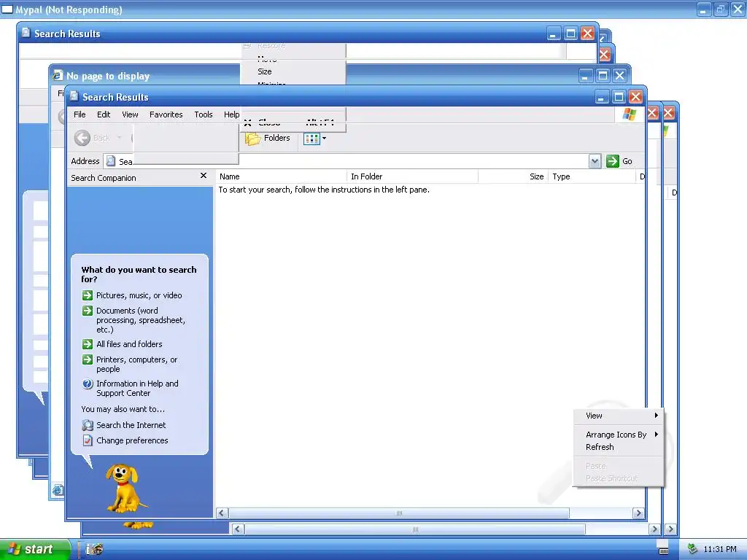Open the Start menu
Screen dimensions: 747x560
[34, 549]
